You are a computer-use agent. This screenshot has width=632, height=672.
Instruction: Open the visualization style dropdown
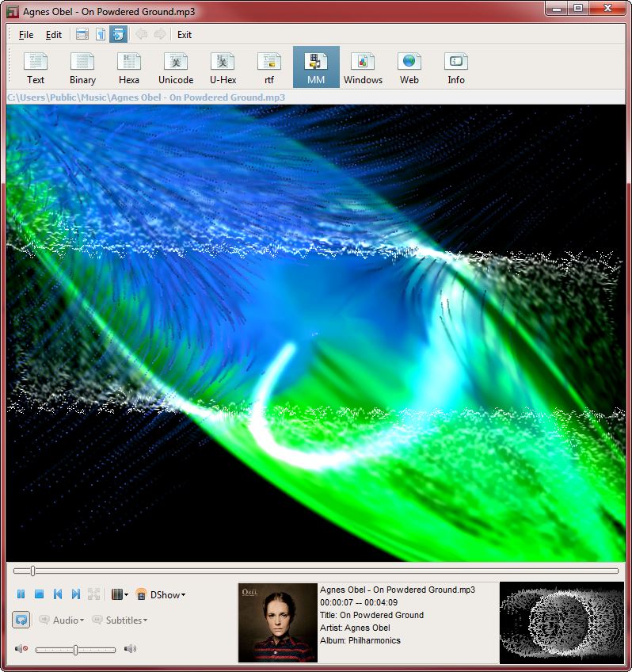[120, 594]
